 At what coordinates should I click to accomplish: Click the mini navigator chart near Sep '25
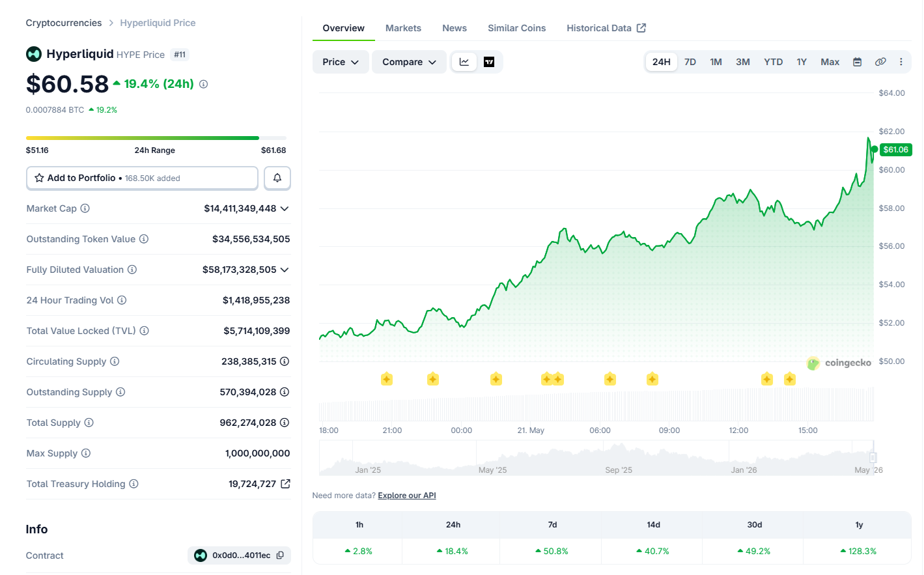click(x=619, y=458)
